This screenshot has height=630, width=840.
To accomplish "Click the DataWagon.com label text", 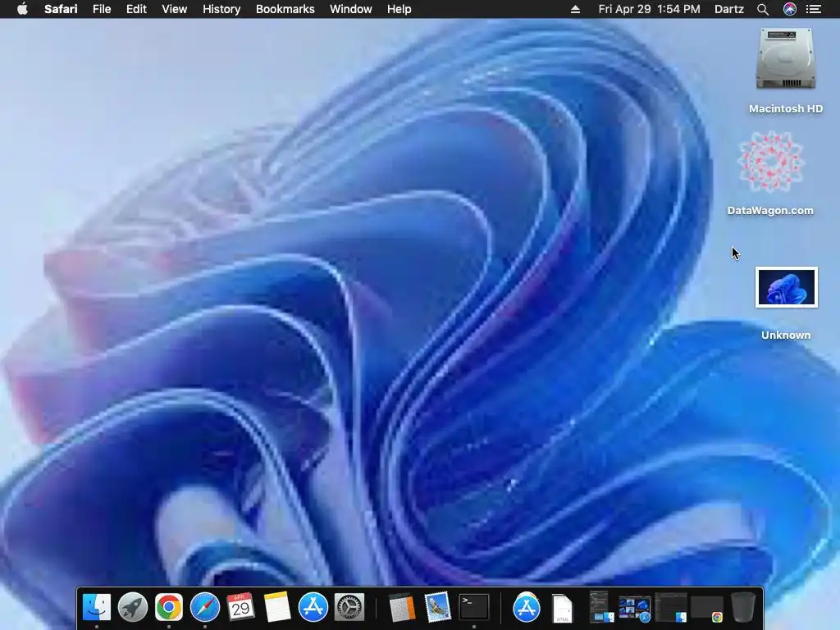I will click(770, 211).
